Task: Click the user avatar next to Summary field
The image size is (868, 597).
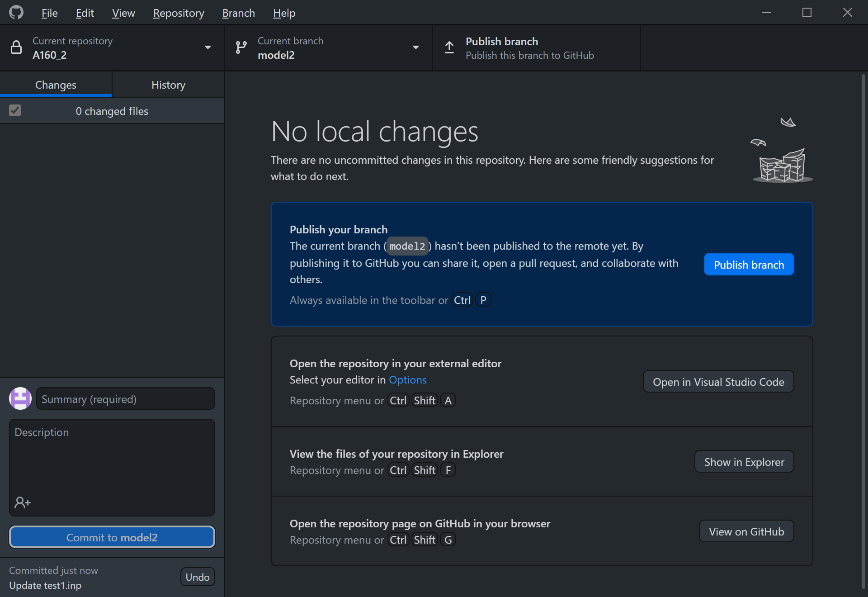Action: [x=20, y=398]
